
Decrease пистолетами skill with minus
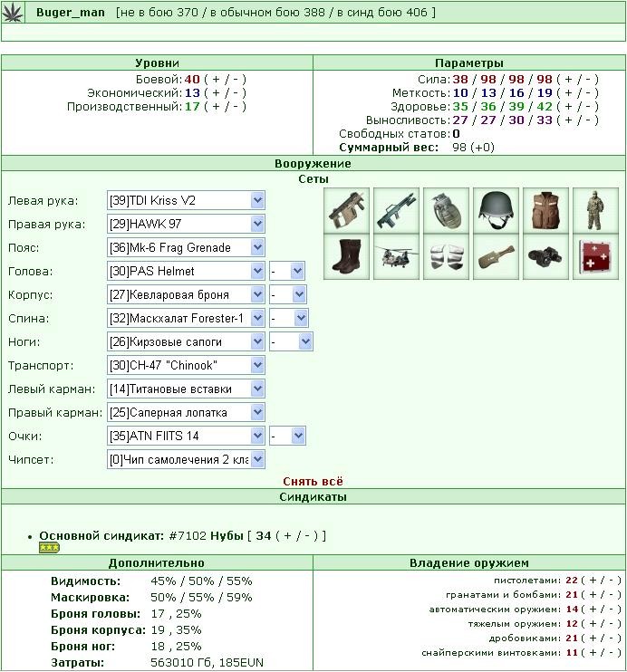[612, 581]
